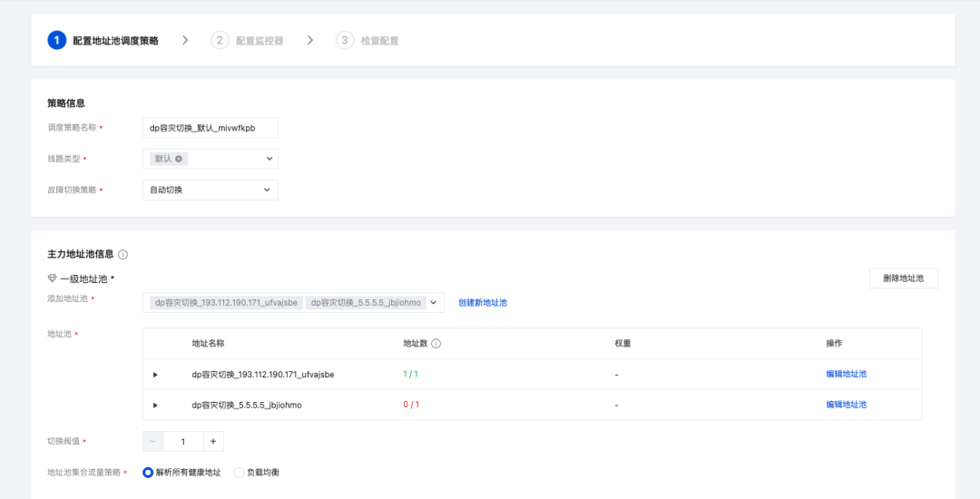Go to step 配置监控器
The image size is (980, 499).
pos(260,41)
